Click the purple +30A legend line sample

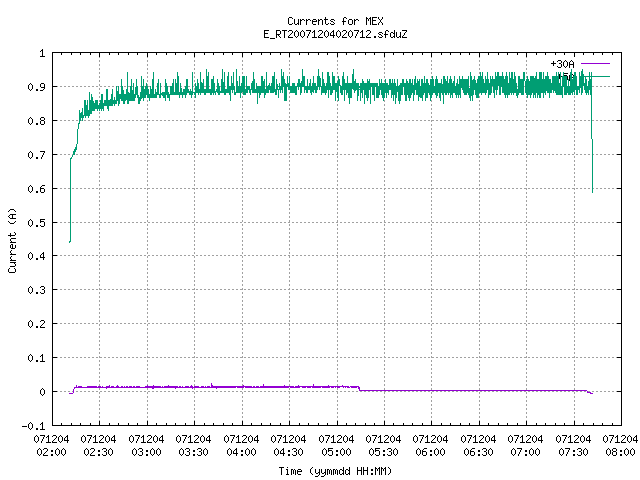(595, 64)
